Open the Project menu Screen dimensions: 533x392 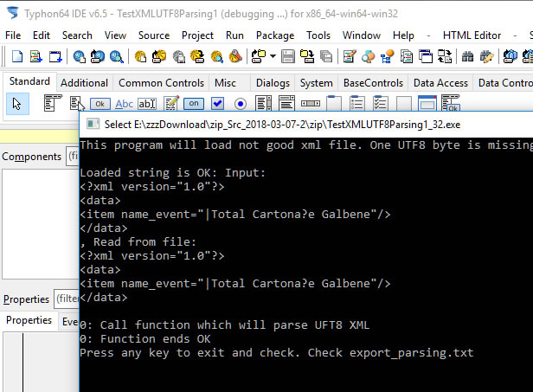(197, 35)
